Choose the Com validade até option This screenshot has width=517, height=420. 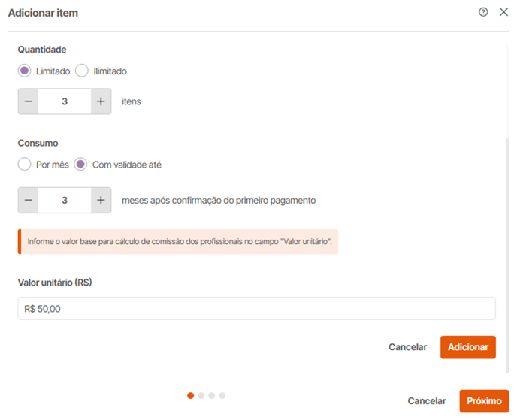coord(80,164)
